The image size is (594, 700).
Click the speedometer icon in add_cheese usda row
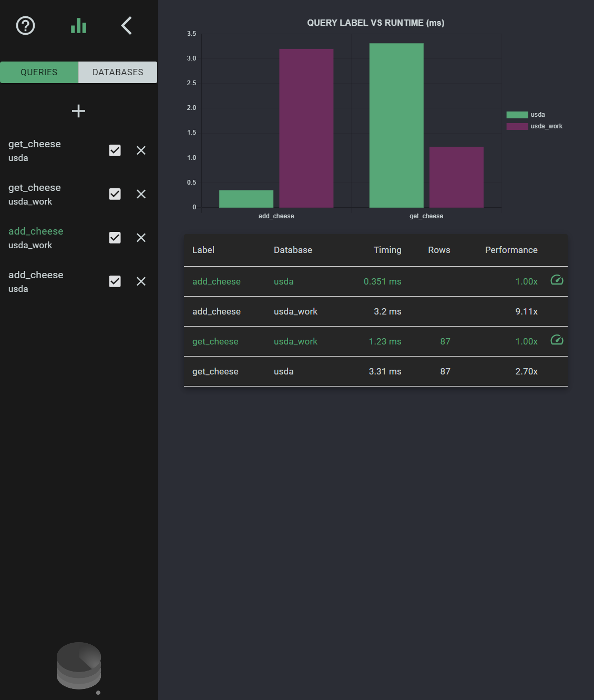click(557, 280)
